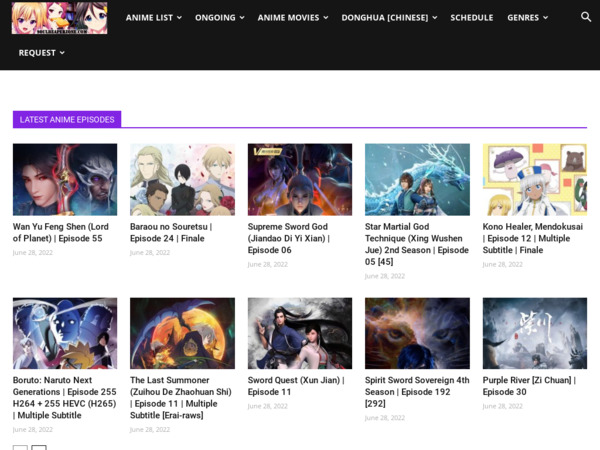This screenshot has height=450, width=600.
Task: Click title link Kono Healer, Mendokusai Finale
Action: [x=533, y=238]
